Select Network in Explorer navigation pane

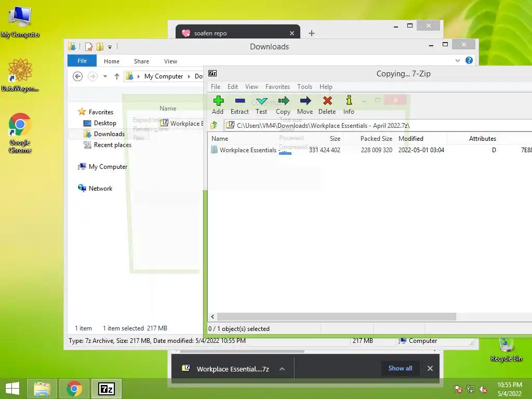(x=100, y=188)
